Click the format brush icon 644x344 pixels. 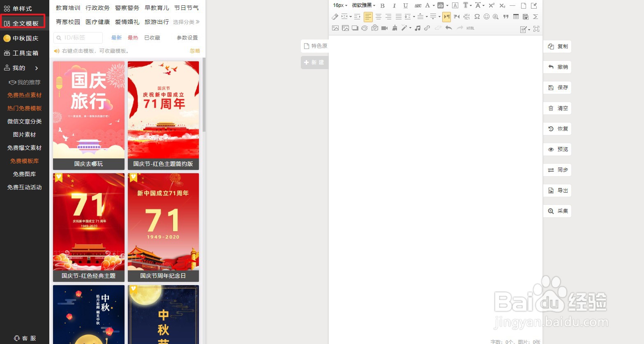pos(395,28)
